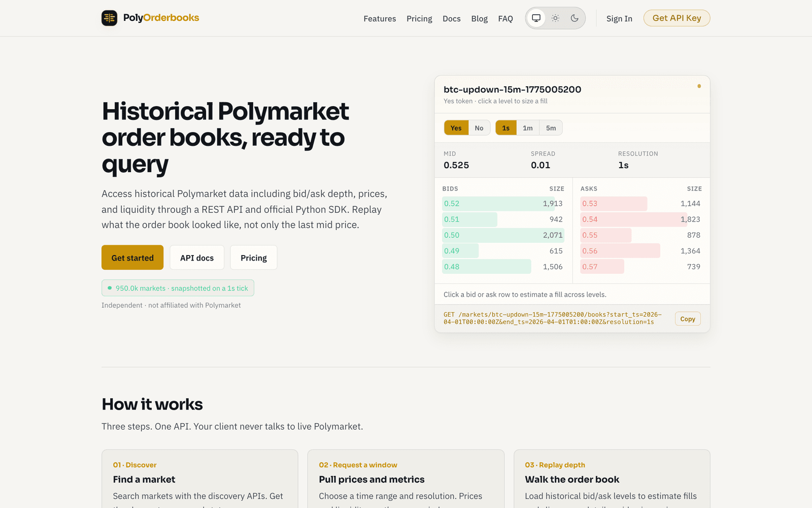The width and height of the screenshot is (812, 508).
Task: Click the RESOLUTION value 1s in stats row
Action: (x=623, y=165)
